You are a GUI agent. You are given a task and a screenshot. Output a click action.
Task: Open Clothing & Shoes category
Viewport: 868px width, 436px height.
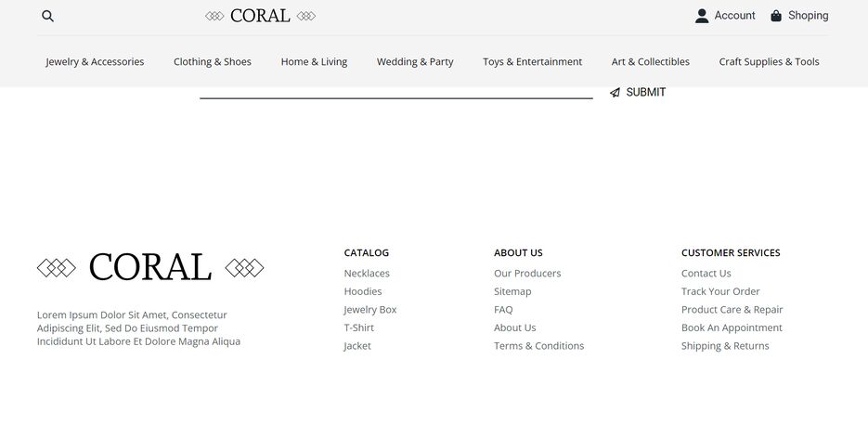[x=212, y=62]
